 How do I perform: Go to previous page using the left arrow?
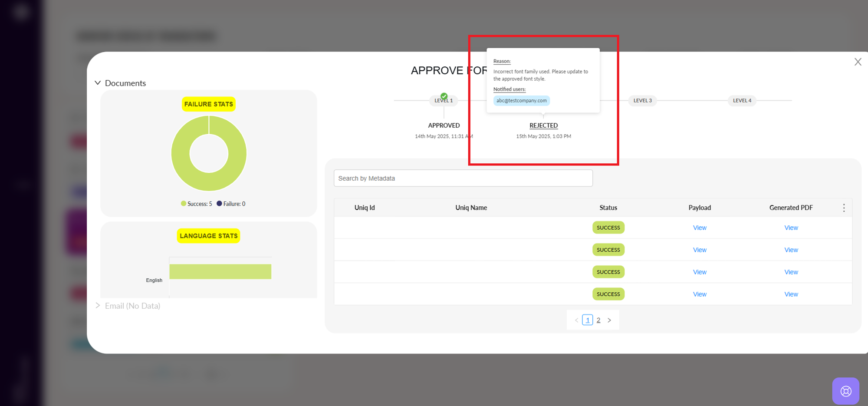(x=576, y=320)
